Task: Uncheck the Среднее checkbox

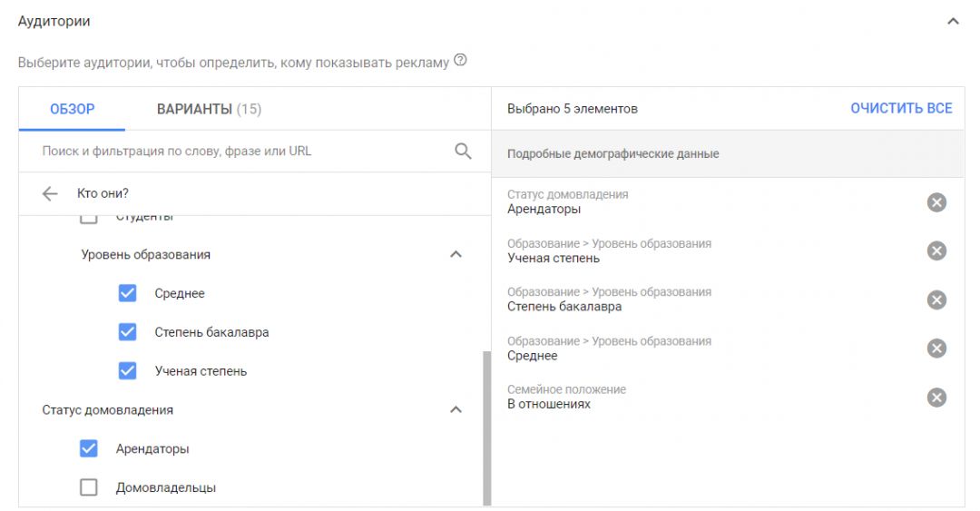Action: point(128,293)
